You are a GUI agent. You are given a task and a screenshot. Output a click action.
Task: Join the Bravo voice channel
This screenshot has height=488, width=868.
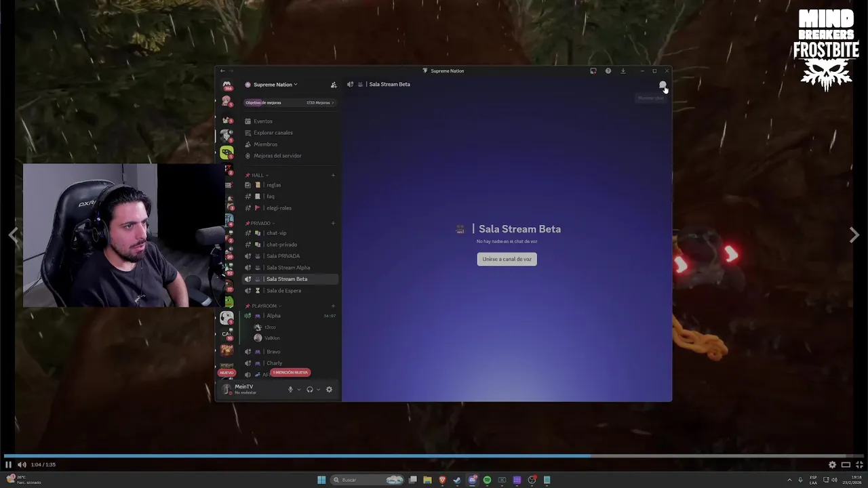coord(290,352)
